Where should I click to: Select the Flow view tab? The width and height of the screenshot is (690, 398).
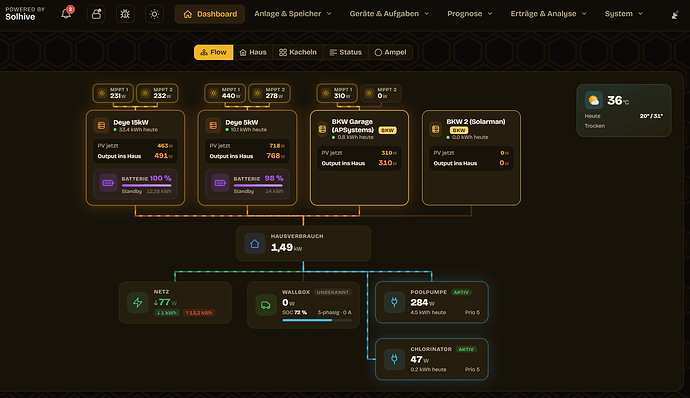point(213,52)
